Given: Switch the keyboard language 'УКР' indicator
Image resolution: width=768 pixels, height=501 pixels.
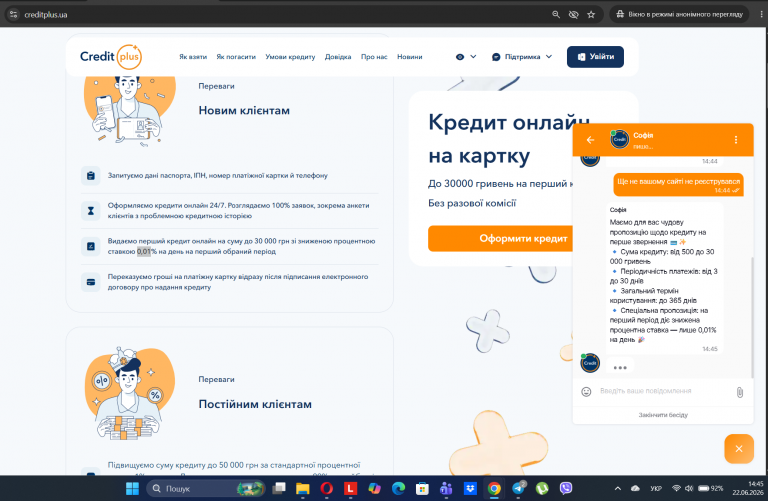Looking at the screenshot, I should [656, 489].
